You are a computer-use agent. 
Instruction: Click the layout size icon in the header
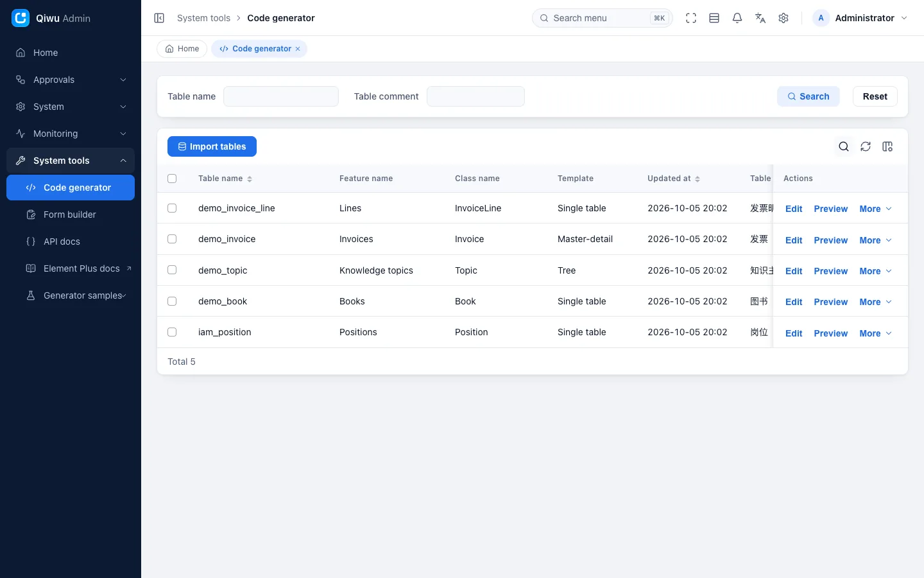pos(714,18)
